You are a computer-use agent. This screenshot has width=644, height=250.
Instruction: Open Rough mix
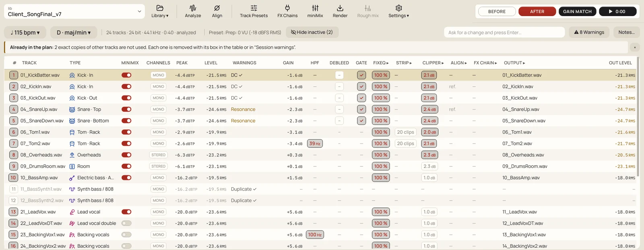[x=368, y=11]
